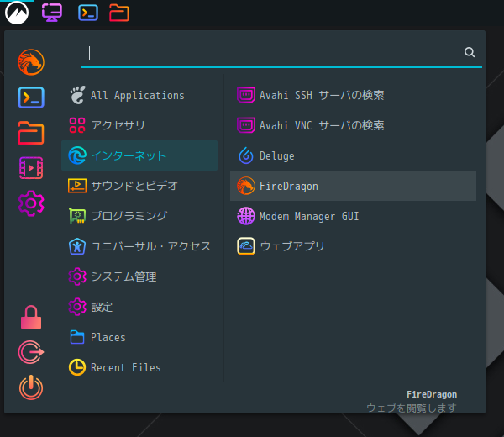Lock the screen with the padlock icon
Viewport: 504px width, 437px height.
tap(31, 317)
